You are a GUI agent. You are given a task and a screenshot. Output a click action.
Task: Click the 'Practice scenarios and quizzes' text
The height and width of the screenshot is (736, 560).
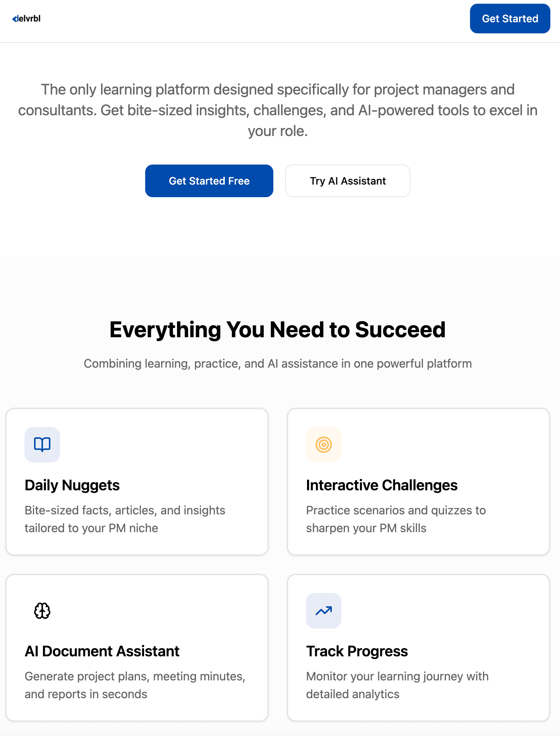396,519
